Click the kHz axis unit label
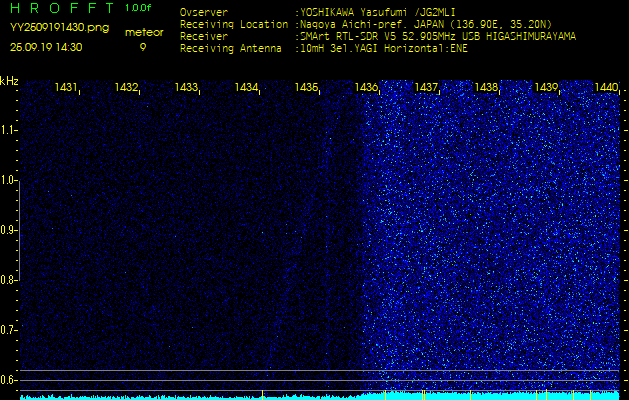This screenshot has height=400, width=629. pos(9,81)
